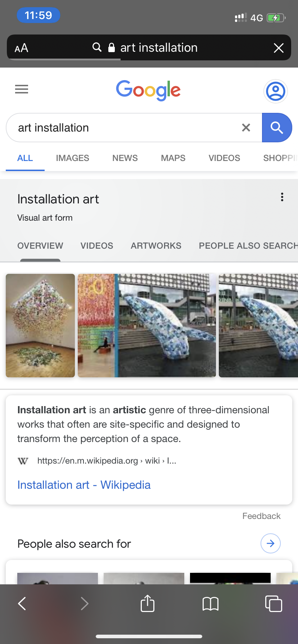Open Safari bookmarks book icon
298x644 pixels.
tap(211, 603)
